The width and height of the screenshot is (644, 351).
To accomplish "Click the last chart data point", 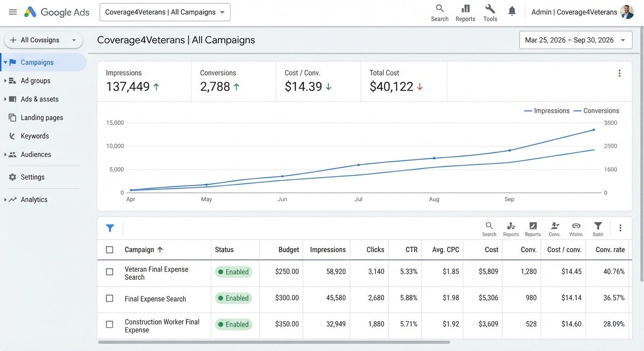I will tap(594, 130).
